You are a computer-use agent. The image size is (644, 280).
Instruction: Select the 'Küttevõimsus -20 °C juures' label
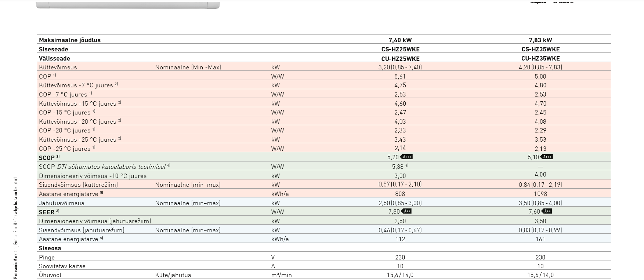[x=80, y=121]
